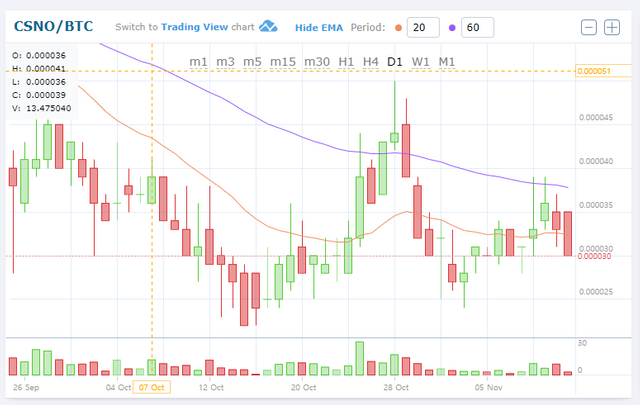Click the 0.000025 price axis label
Image resolution: width=640 pixels, height=405 pixels.
click(596, 292)
